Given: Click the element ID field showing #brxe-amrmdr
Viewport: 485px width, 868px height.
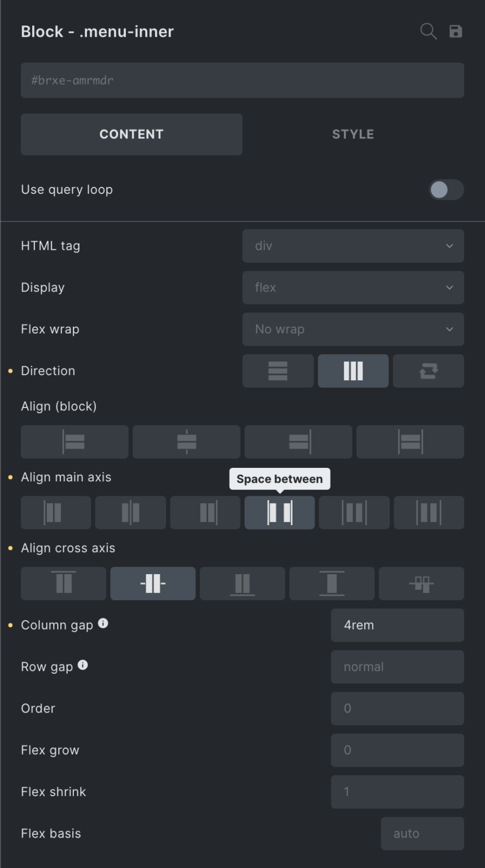Looking at the screenshot, I should 242,80.
